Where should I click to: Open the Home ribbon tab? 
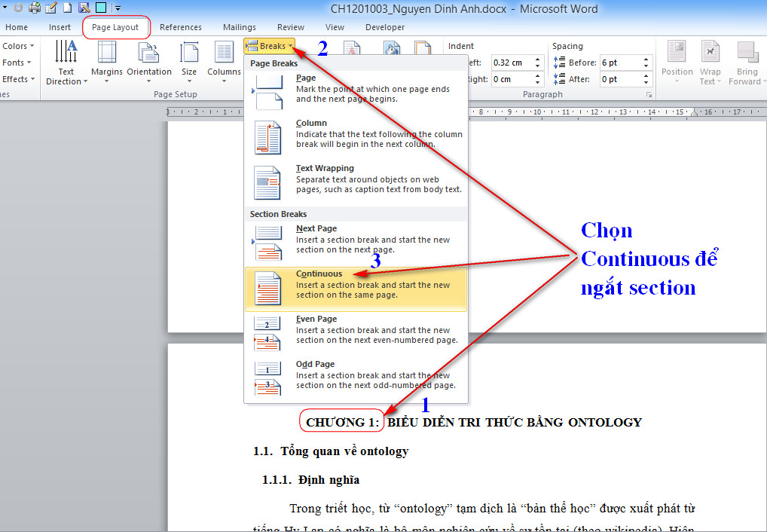(x=17, y=27)
